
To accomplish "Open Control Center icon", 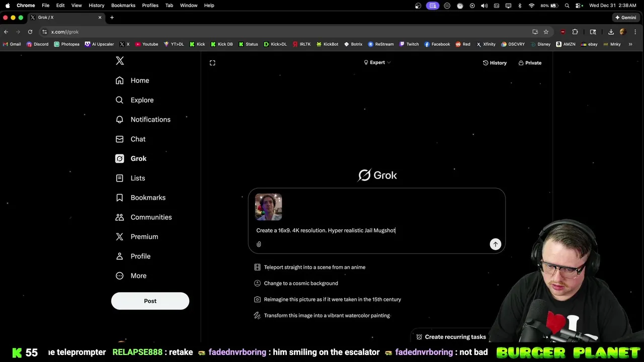I will (579, 6).
